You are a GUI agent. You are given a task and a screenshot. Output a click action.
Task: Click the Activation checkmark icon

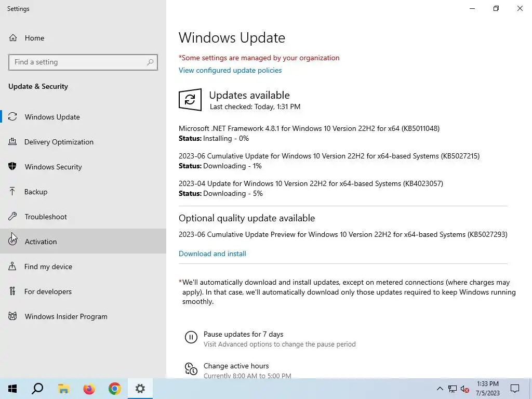coord(12,241)
